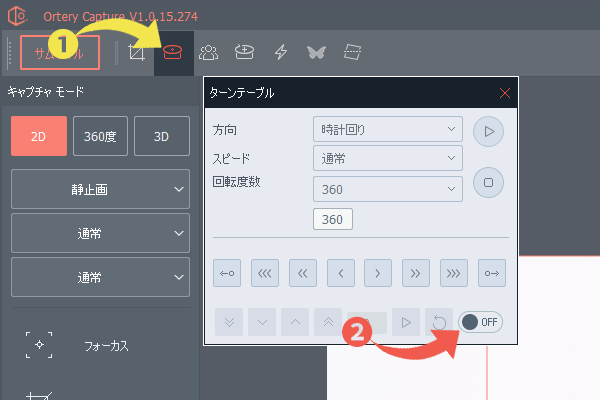This screenshot has height=400, width=600.
Task: Expand the 静止画 dropdown
Action: click(100, 188)
